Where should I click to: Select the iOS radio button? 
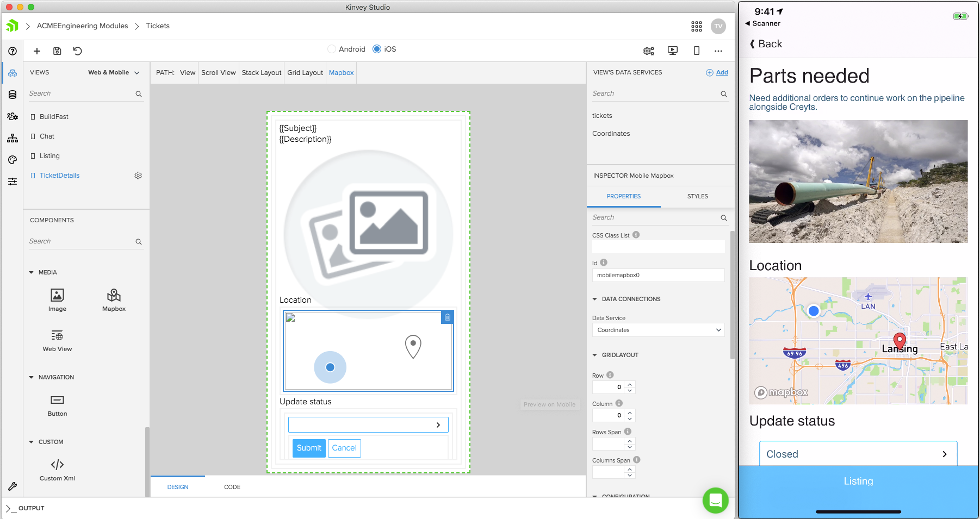point(377,49)
